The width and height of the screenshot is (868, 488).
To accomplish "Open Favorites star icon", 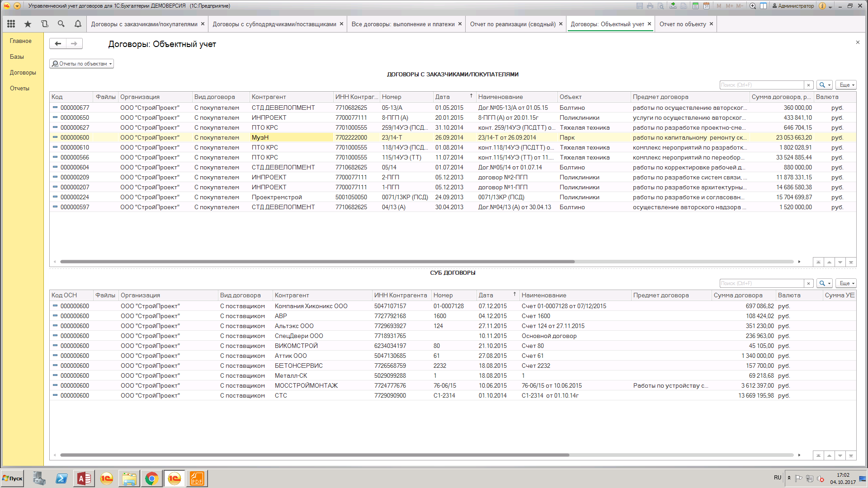I will (x=28, y=24).
